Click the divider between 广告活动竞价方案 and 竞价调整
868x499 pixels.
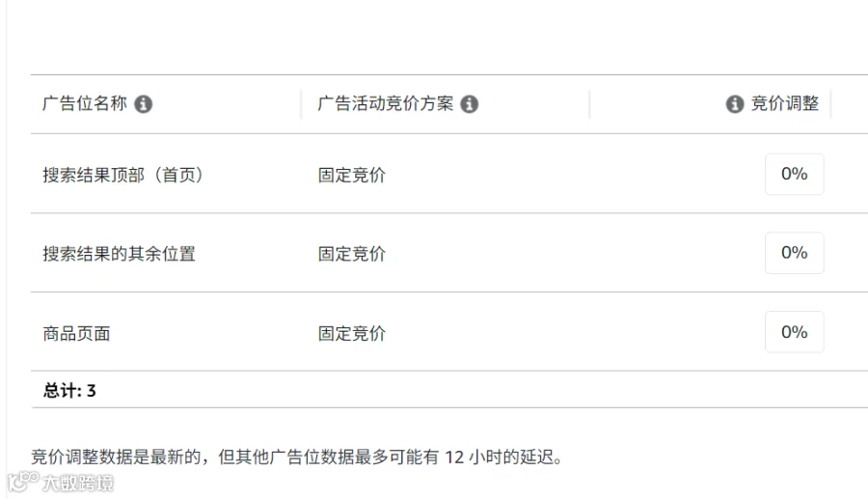pyautogui.click(x=589, y=103)
